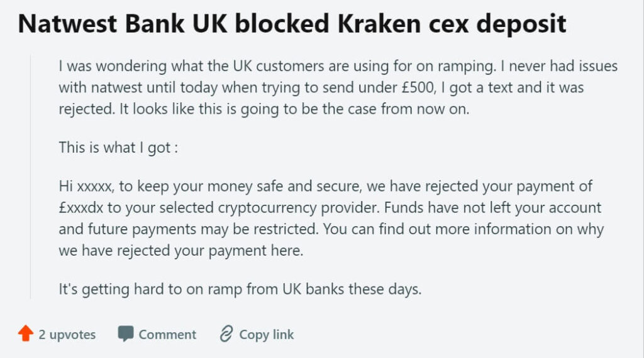The image size is (644, 358).
Task: Open the Comment section via its label
Action: [x=167, y=335]
